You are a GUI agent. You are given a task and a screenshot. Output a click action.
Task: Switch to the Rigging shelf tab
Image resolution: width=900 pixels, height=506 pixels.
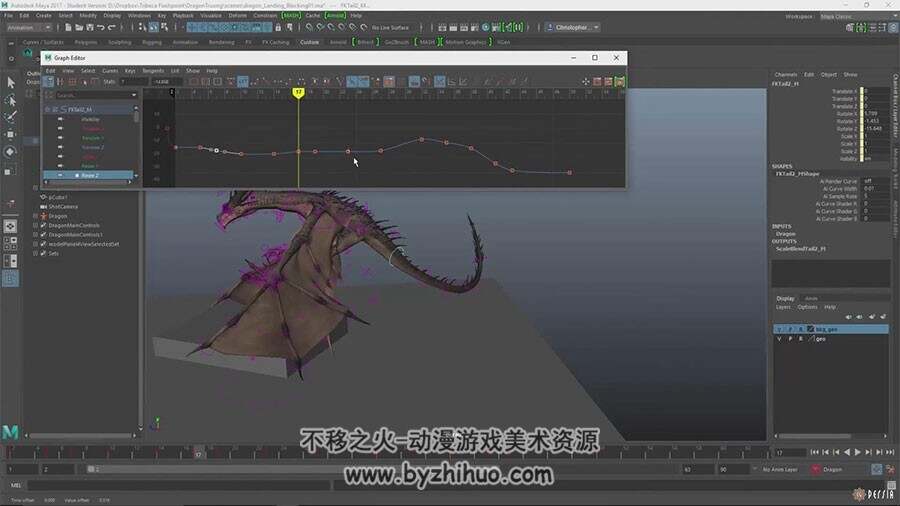(x=152, y=42)
